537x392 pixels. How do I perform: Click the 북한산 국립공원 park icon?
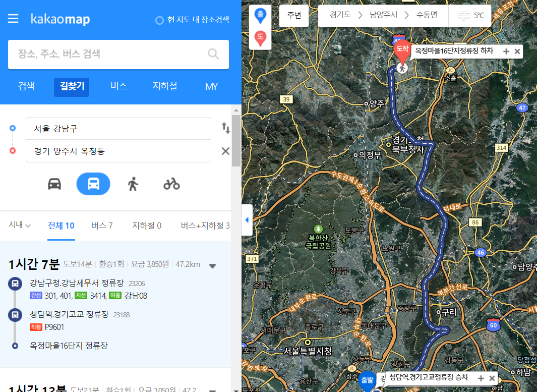[x=318, y=229]
